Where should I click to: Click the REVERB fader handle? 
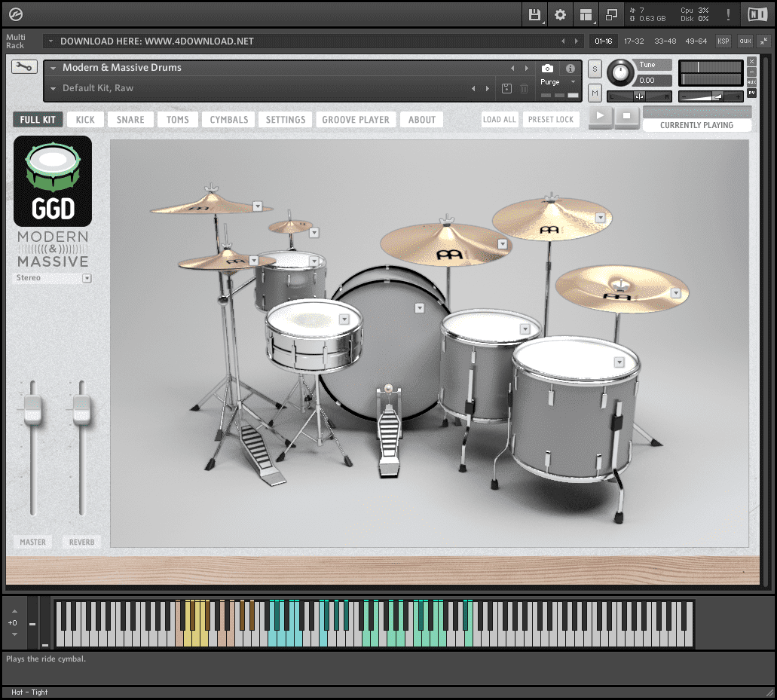coord(81,410)
